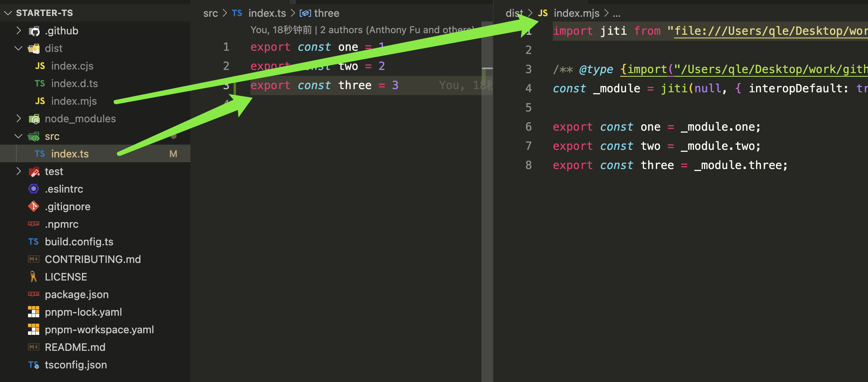Click the pnpm icon beside pnpm-lock.yaml
868x382 pixels.
coord(34,312)
